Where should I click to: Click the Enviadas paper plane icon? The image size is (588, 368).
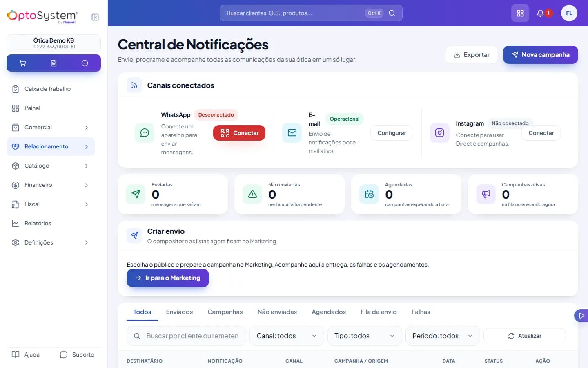click(x=136, y=194)
